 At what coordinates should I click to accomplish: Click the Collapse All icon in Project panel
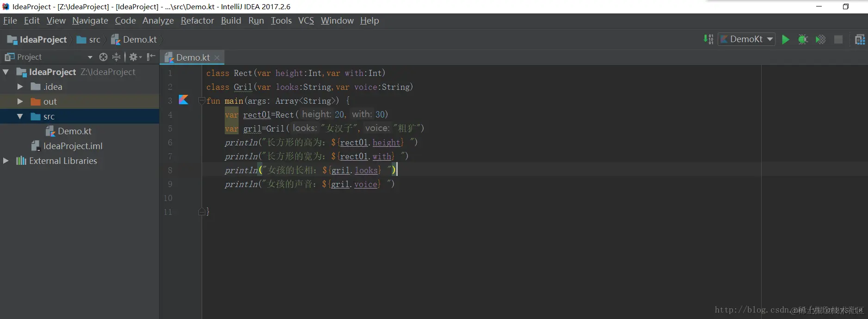coord(116,57)
